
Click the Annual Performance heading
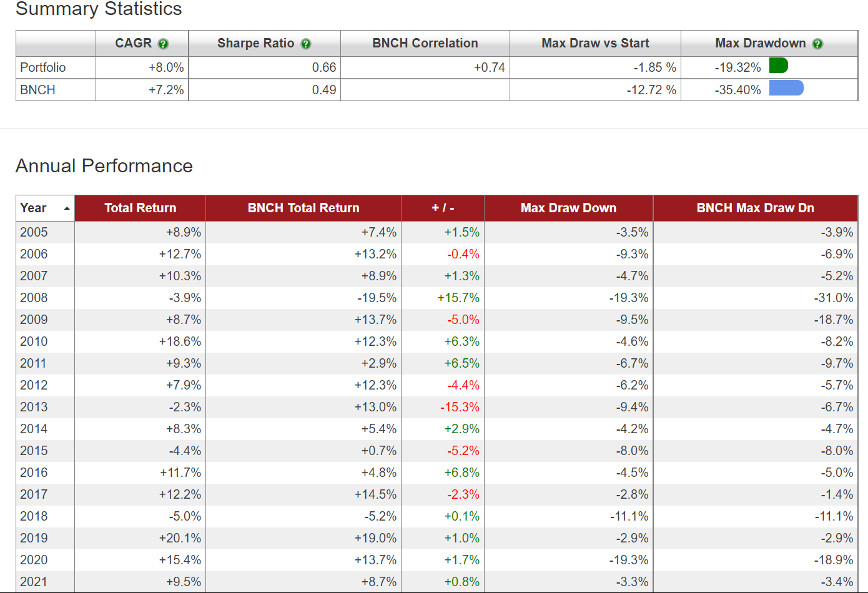(x=104, y=166)
